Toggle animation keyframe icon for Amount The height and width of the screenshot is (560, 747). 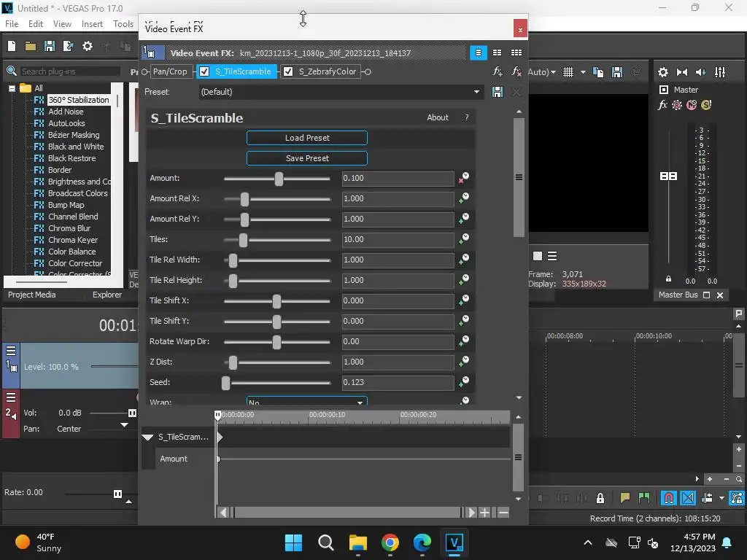tap(463, 178)
